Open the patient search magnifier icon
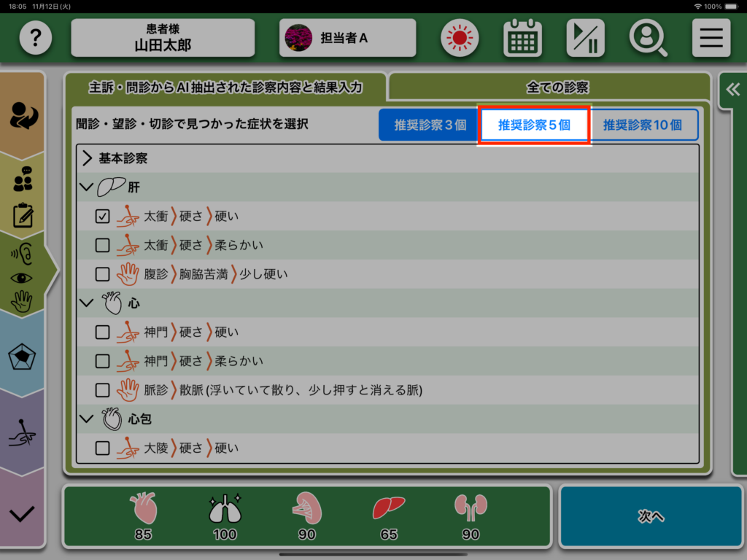 [x=648, y=38]
